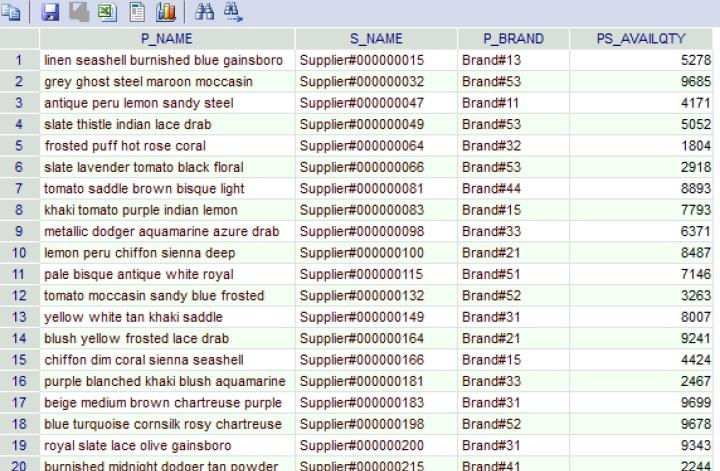The width and height of the screenshot is (720, 471).
Task: Click quantity value 6371
Action: [x=641, y=231]
